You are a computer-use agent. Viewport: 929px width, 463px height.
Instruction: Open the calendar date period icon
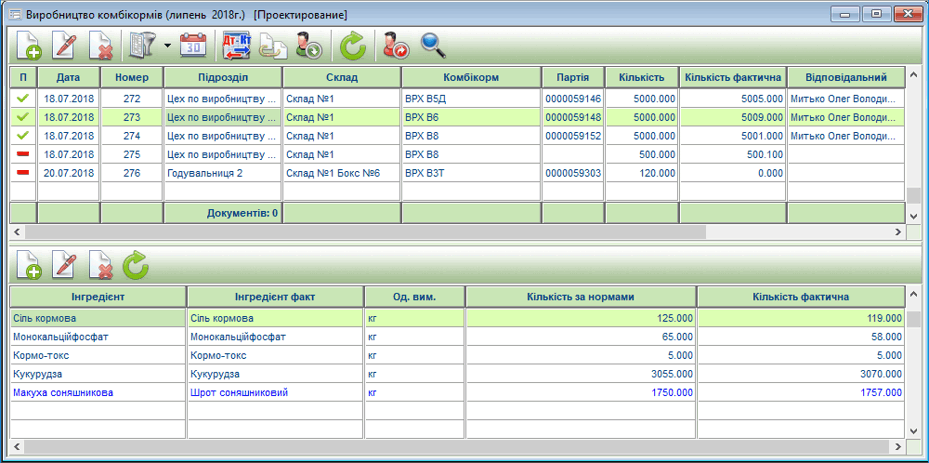[x=192, y=46]
